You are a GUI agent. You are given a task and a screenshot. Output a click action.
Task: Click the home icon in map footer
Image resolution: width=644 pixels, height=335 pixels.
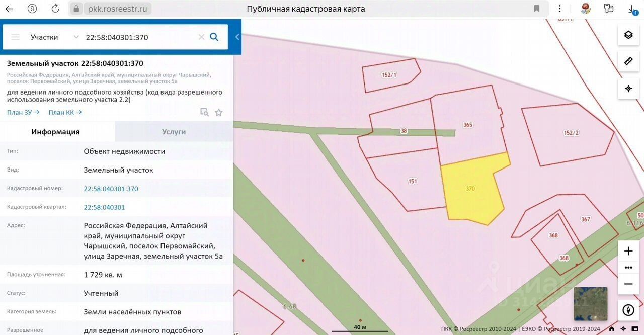612,329
